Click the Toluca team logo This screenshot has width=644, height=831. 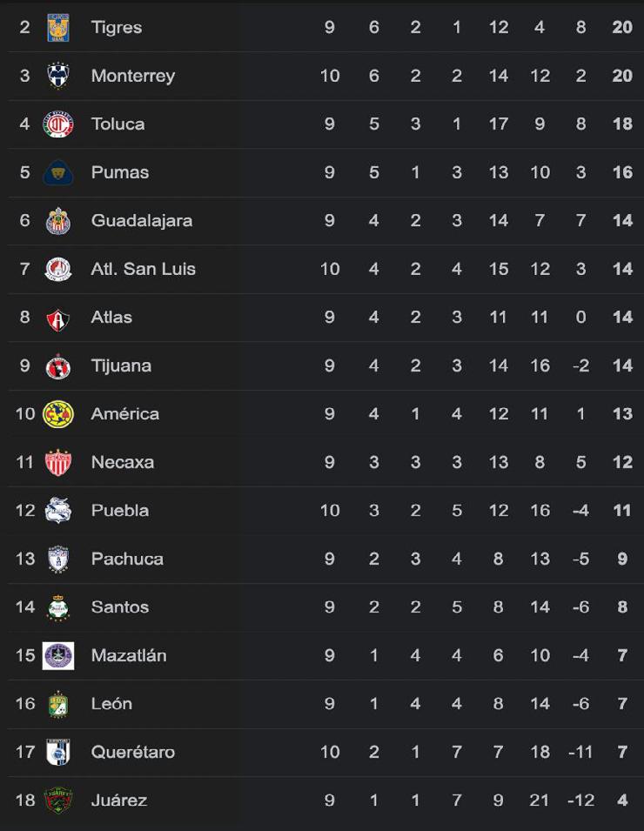click(58, 124)
